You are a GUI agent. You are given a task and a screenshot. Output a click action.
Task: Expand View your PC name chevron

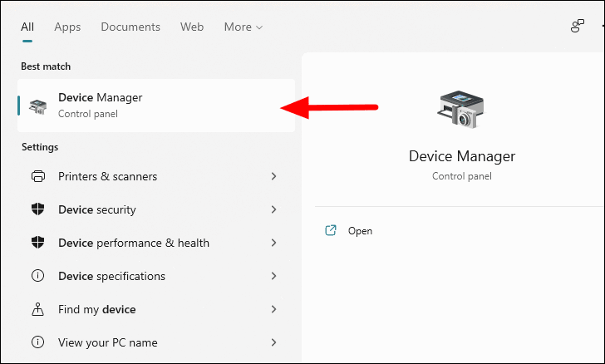pos(273,342)
